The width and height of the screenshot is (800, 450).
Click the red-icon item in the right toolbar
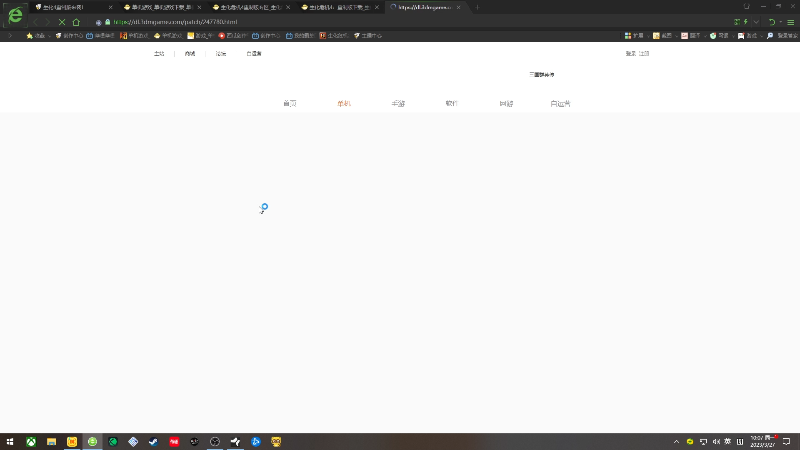click(x=684, y=36)
